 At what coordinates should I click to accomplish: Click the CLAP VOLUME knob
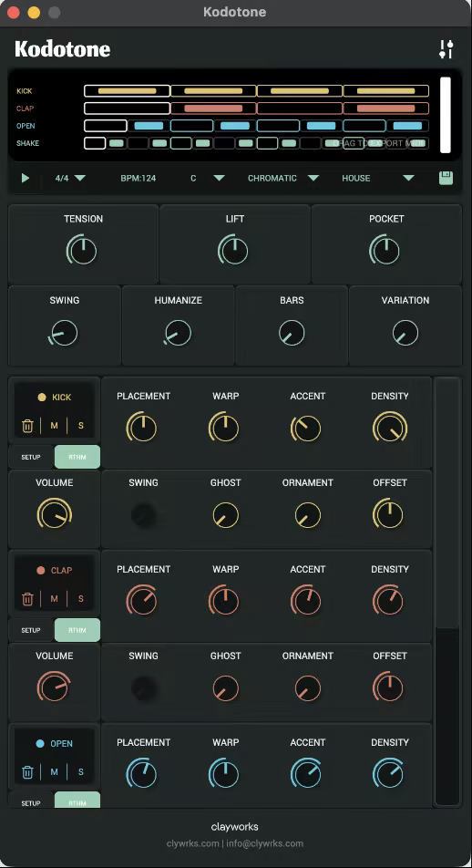pos(55,687)
